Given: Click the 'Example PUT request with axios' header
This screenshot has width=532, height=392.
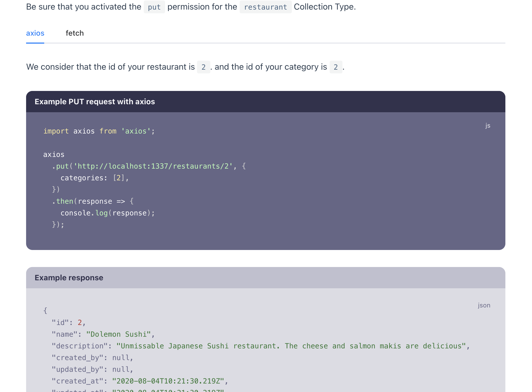Looking at the screenshot, I should click(x=95, y=102).
